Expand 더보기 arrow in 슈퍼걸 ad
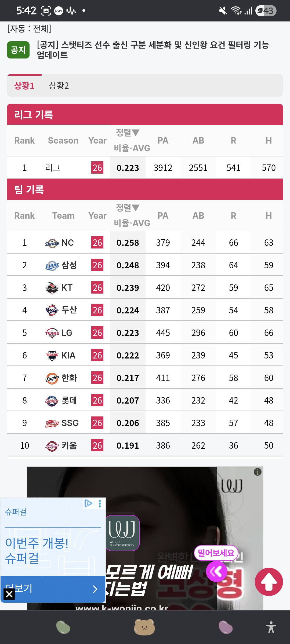The width and height of the screenshot is (290, 644). [95, 589]
